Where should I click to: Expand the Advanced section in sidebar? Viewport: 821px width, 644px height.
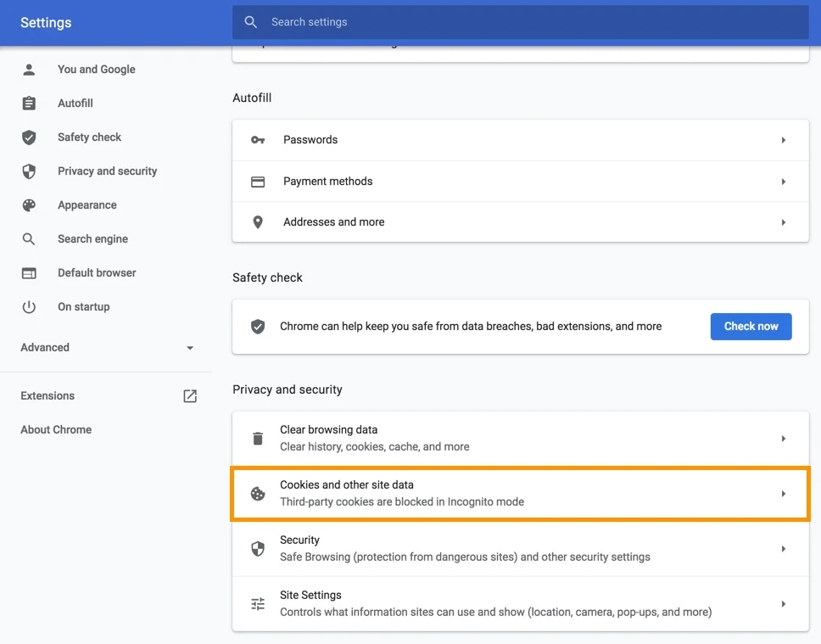[x=108, y=347]
